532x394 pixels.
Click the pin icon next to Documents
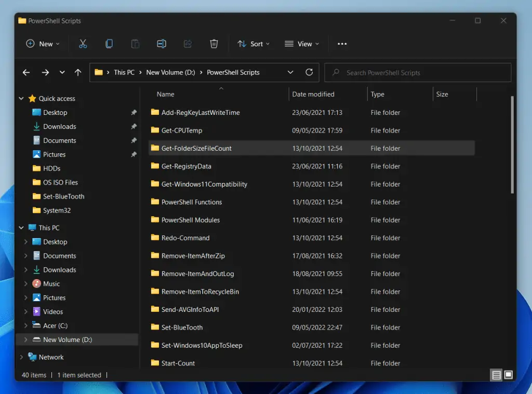pyautogui.click(x=134, y=140)
